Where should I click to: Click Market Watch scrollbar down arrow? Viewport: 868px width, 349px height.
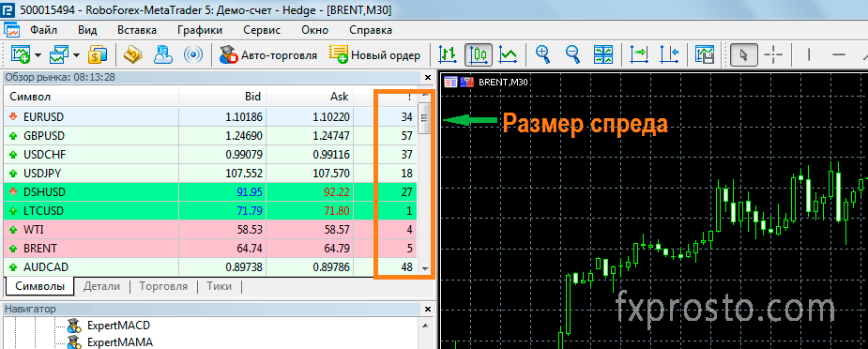425,268
